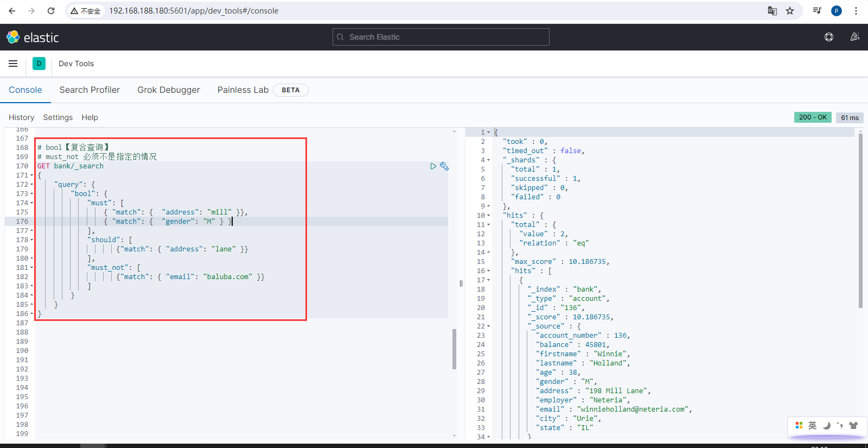
Task: Collapse the _shards fold at response line 4
Action: 488,160
